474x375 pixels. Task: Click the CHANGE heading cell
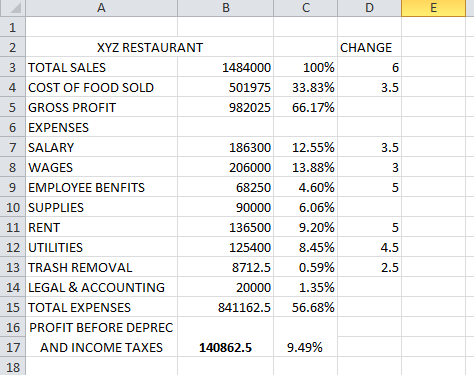pyautogui.click(x=369, y=47)
